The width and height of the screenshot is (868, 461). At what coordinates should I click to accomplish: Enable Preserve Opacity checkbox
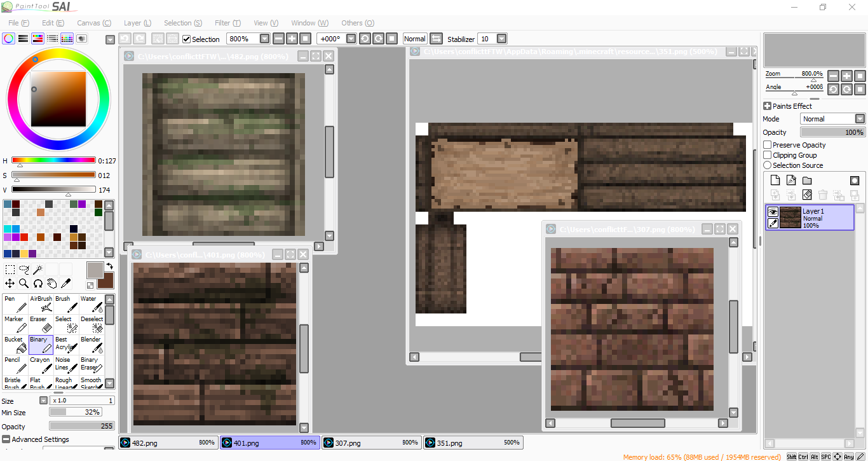[x=768, y=145]
